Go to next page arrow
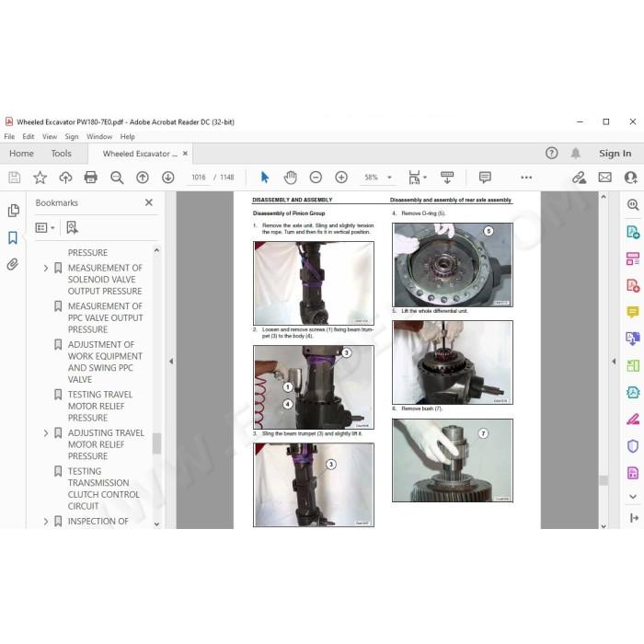This screenshot has width=644, height=644. click(x=168, y=178)
